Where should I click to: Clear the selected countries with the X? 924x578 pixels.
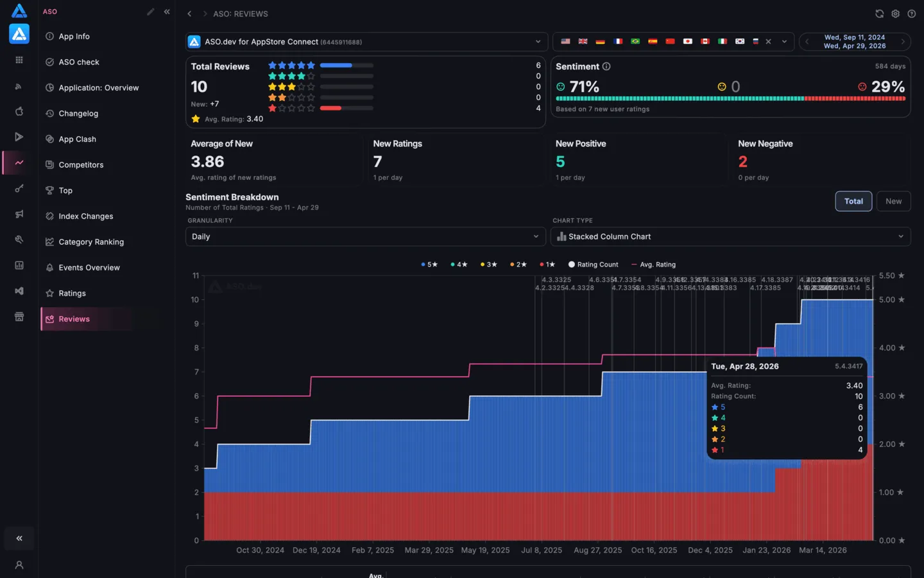point(769,42)
